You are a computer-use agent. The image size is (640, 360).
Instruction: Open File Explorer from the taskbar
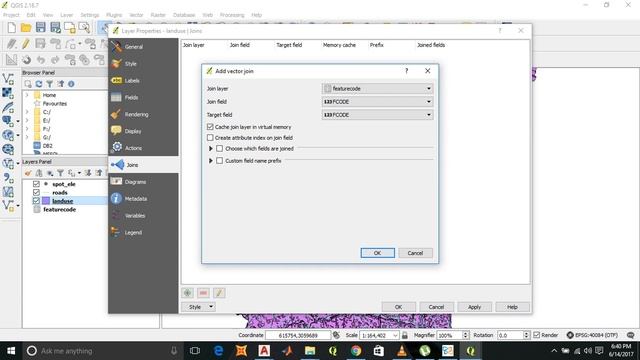click(x=310, y=351)
